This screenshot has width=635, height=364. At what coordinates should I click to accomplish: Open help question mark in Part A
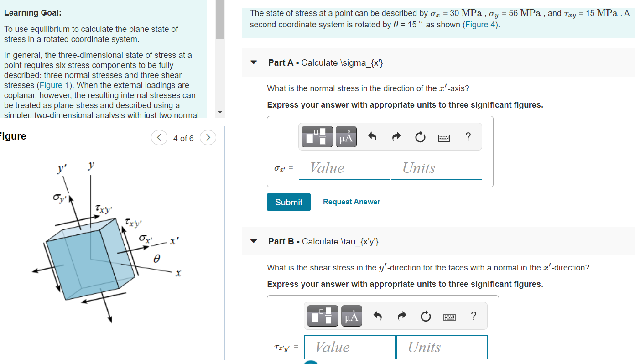tap(468, 136)
